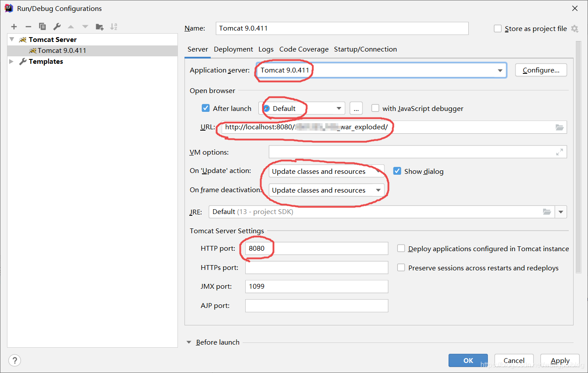Switch to the Logs tab
This screenshot has height=373, width=588.
pos(266,49)
